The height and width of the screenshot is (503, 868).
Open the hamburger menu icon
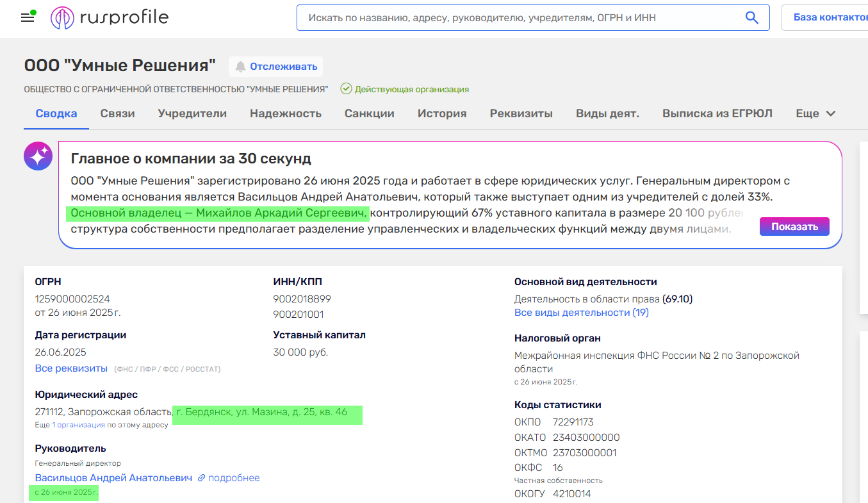coord(28,17)
